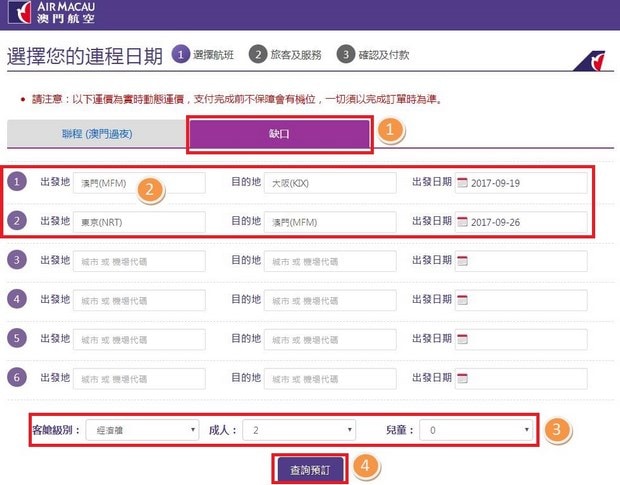Click the purple segment number 2 badge
Screen dimensions: 620x485
[x=17, y=221]
